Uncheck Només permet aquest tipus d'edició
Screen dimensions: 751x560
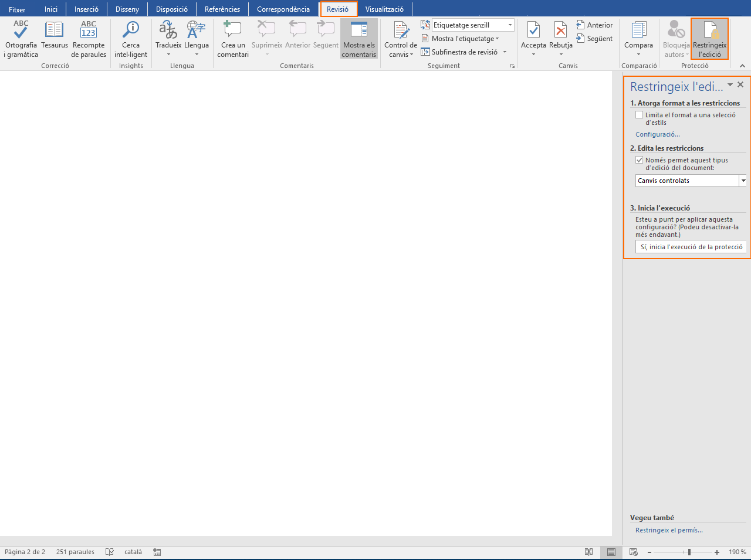tap(640, 160)
